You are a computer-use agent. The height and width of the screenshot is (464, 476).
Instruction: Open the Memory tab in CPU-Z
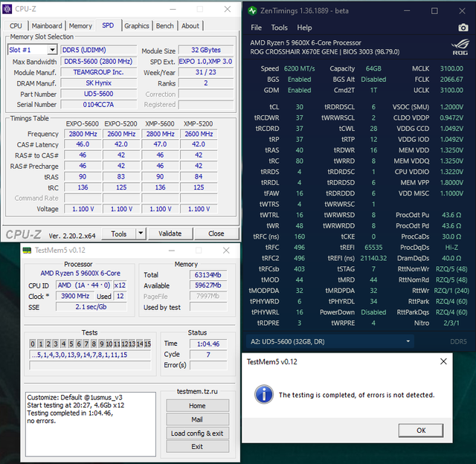click(x=80, y=26)
